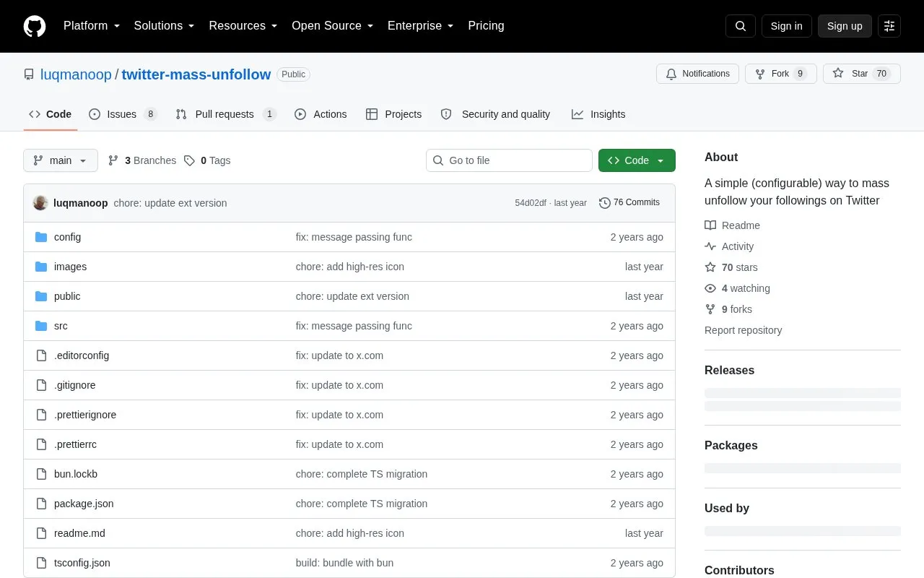The width and height of the screenshot is (924, 578).
Task: Open the Insights tab
Action: click(x=598, y=114)
